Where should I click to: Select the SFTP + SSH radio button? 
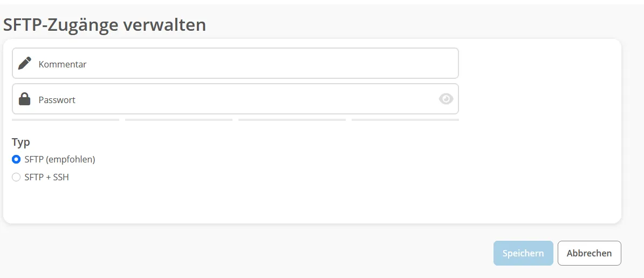16,177
